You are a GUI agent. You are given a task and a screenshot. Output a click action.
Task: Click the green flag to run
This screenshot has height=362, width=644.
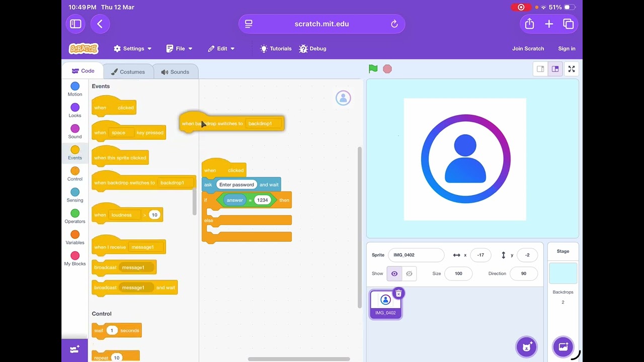373,69
